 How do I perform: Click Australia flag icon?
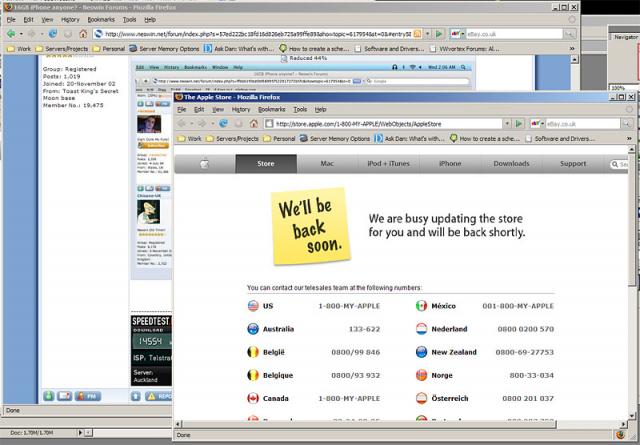253,329
